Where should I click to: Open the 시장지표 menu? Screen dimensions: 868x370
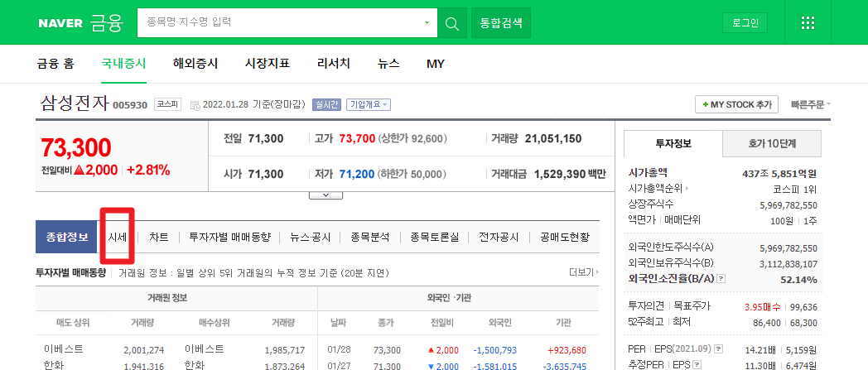(268, 64)
